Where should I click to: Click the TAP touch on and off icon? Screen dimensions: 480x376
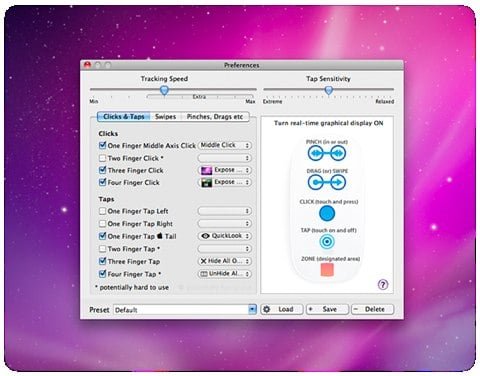pyautogui.click(x=327, y=242)
